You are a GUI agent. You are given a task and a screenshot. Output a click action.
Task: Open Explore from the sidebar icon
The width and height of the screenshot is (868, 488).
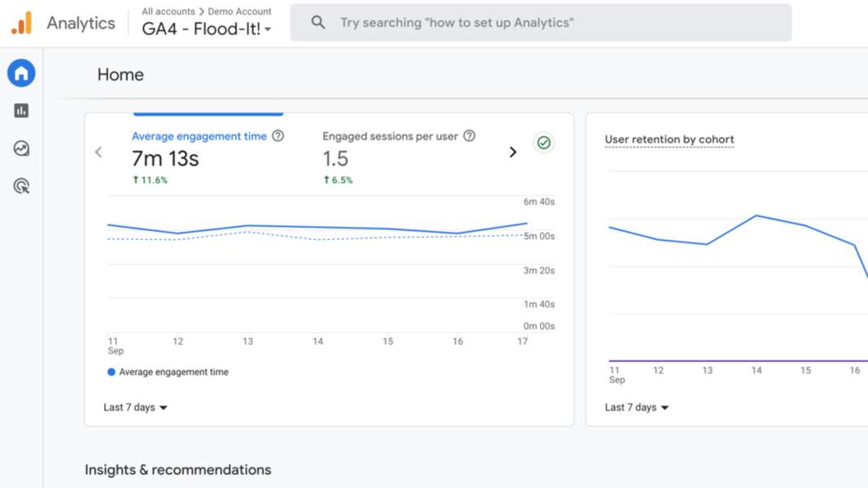[x=21, y=148]
